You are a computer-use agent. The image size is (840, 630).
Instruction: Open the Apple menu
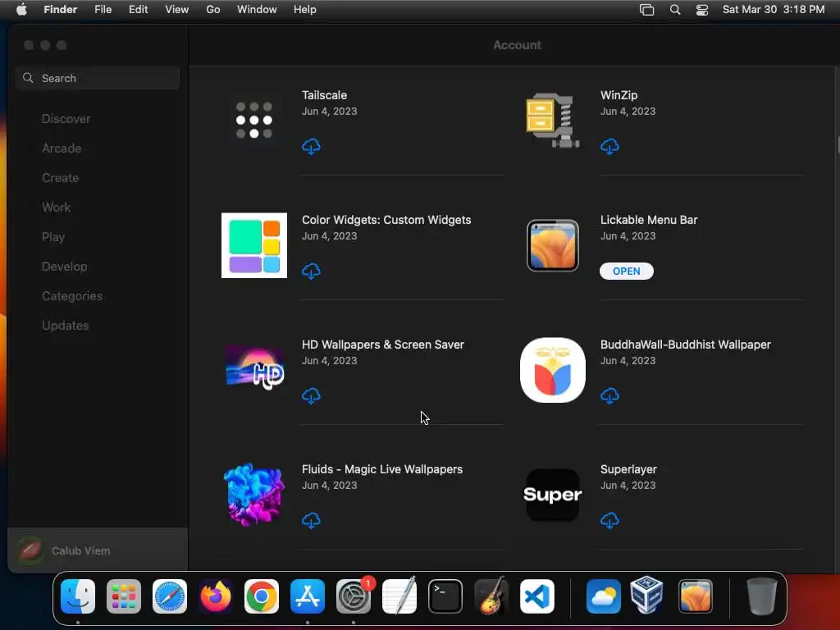[21, 10]
